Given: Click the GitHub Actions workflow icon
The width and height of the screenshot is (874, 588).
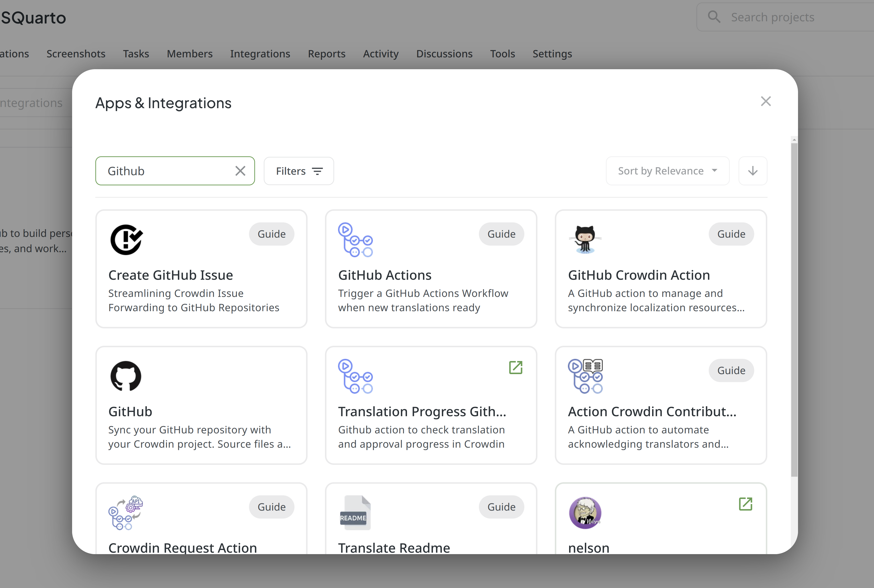Looking at the screenshot, I should click(355, 240).
